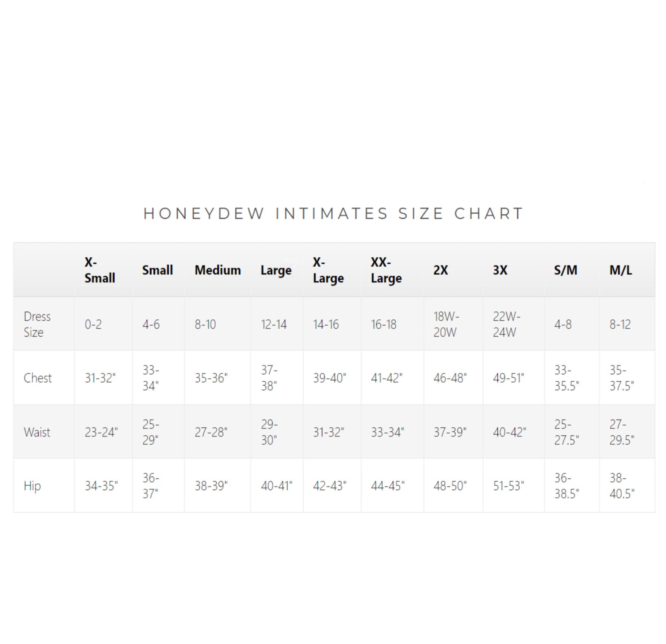Select the Waist row label
666x644 pixels.
tap(37, 432)
